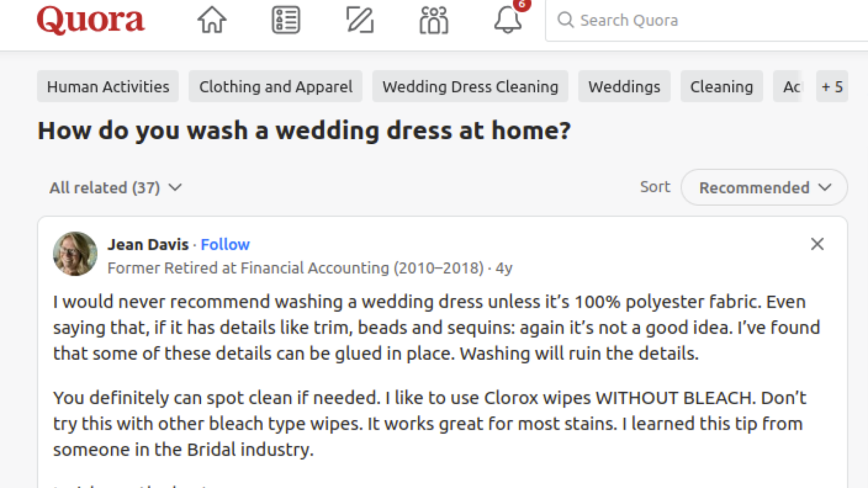This screenshot has height=488, width=868.
Task: Select the Human Activities topic tag
Action: pyautogui.click(x=108, y=87)
